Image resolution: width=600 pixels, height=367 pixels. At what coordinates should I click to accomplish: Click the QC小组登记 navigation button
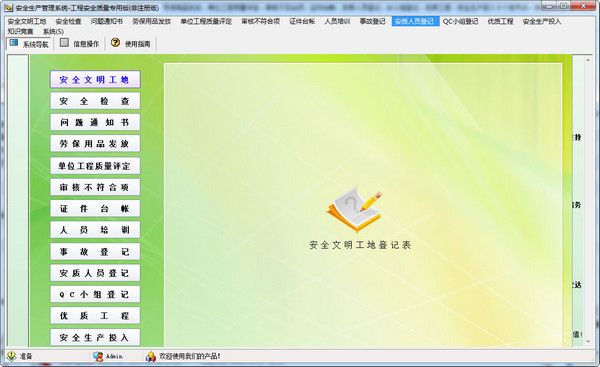click(95, 294)
